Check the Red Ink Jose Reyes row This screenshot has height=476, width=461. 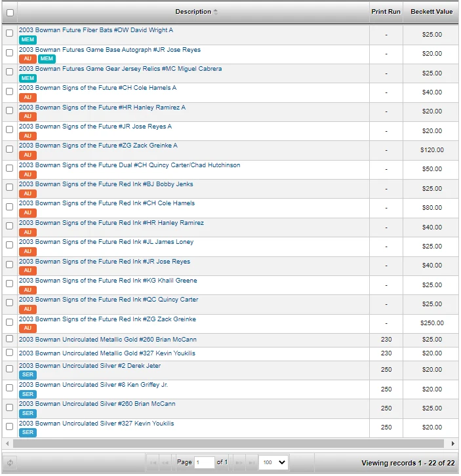click(9, 264)
